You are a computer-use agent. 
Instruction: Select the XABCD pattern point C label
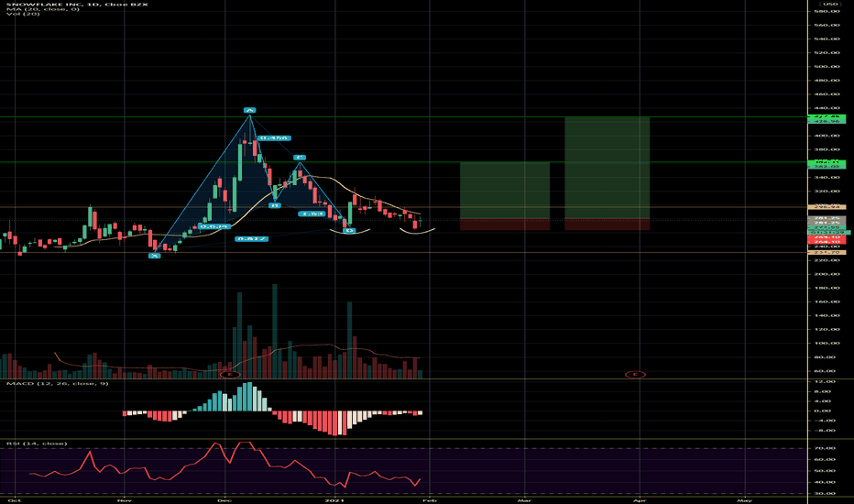click(x=300, y=158)
